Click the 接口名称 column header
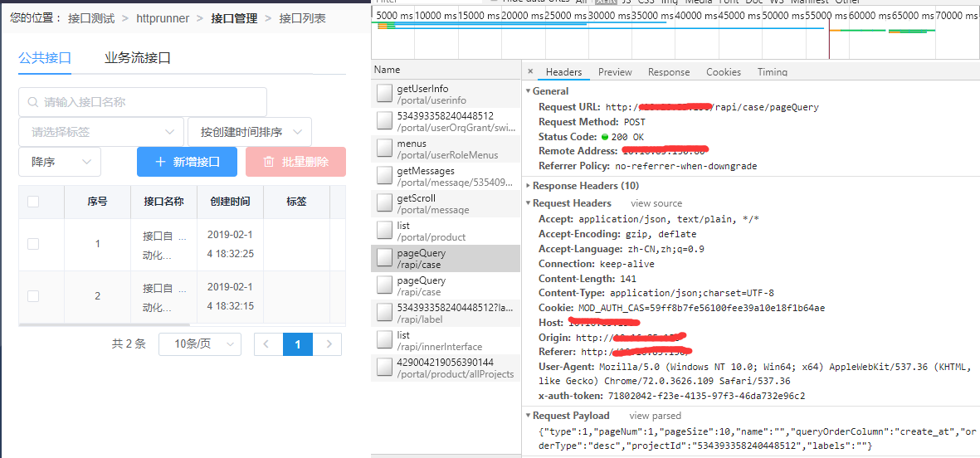 pyautogui.click(x=163, y=201)
